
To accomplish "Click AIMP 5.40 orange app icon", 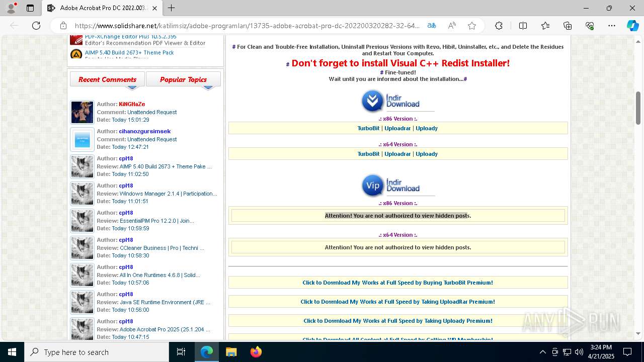I will [76, 54].
